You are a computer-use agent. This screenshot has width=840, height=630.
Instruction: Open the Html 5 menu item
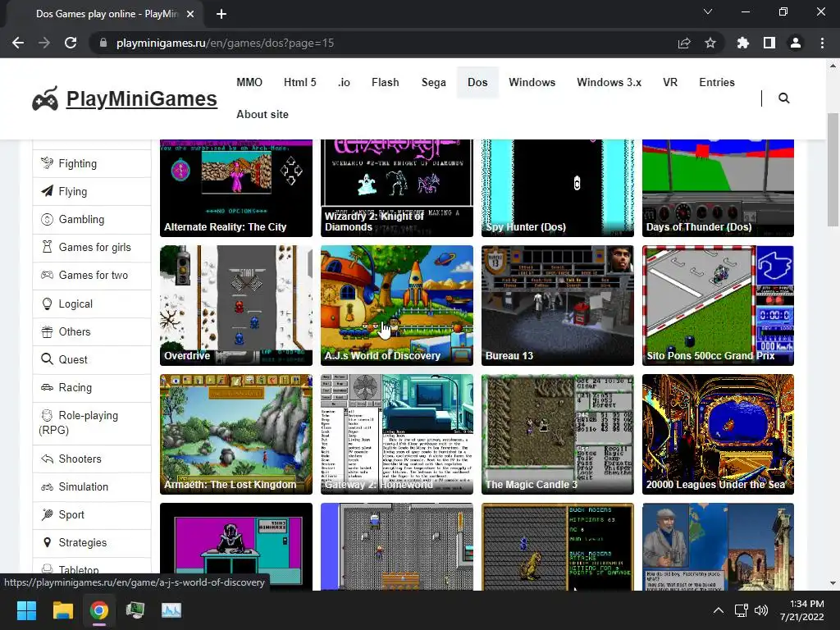coord(300,82)
